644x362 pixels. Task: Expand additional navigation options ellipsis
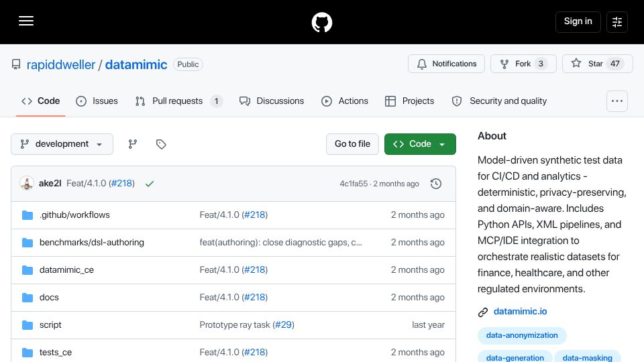tap(617, 101)
